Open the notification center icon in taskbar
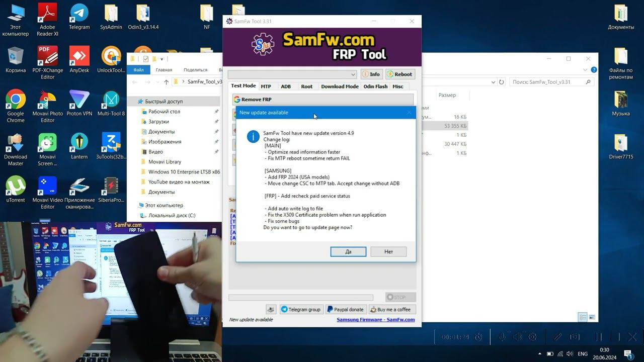The height and width of the screenshot is (362, 644). (628, 354)
